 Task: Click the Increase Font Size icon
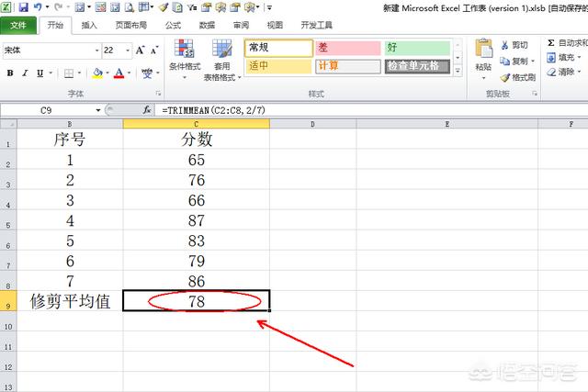click(141, 50)
